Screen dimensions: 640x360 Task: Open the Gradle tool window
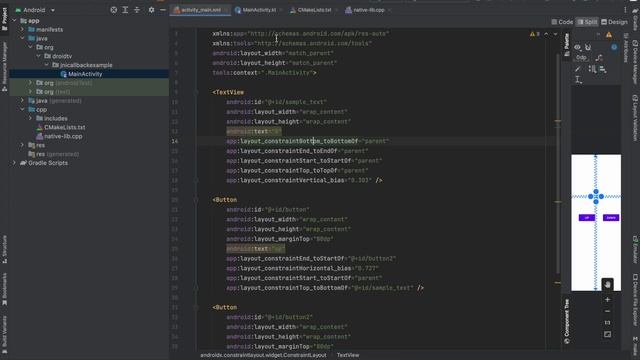pyautogui.click(x=635, y=20)
